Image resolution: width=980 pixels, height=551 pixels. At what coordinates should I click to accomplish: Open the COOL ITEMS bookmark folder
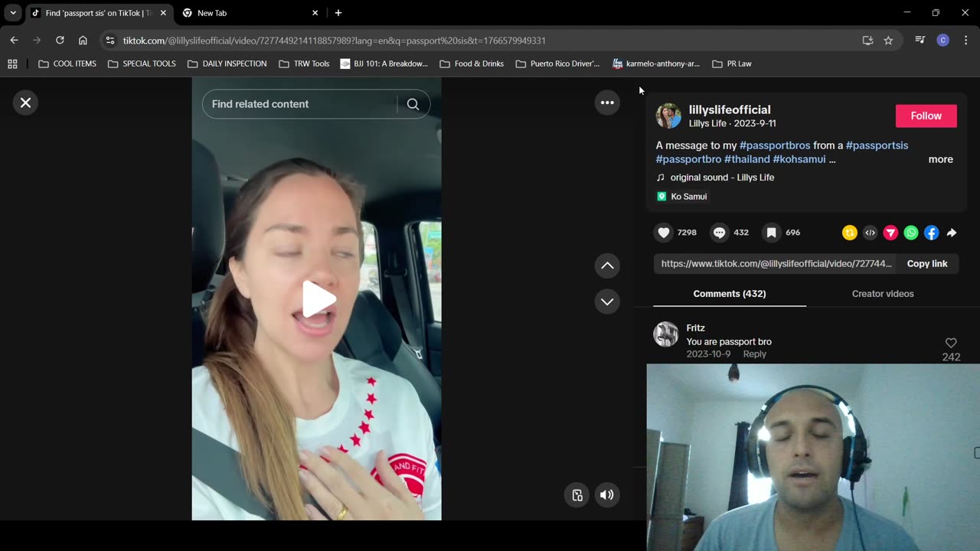[67, 64]
